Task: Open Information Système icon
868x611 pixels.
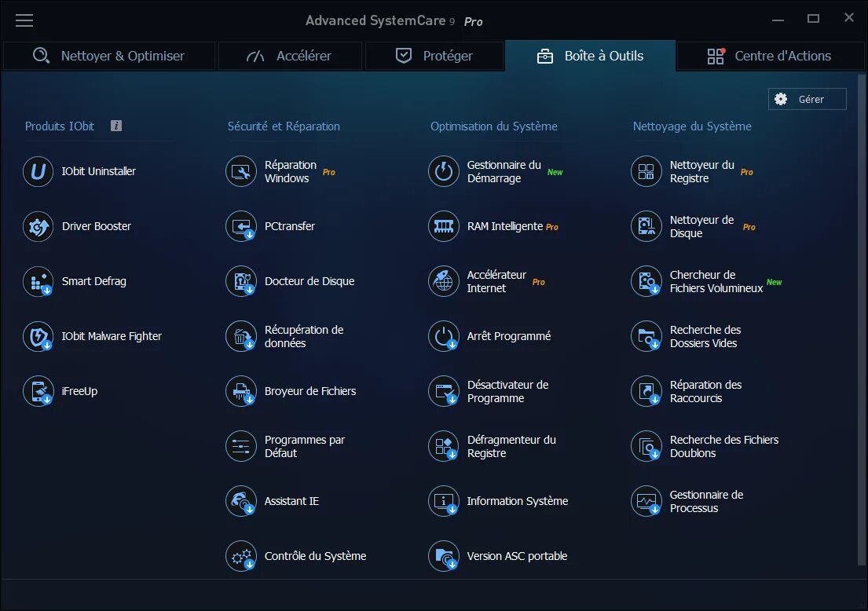Action: (443, 501)
